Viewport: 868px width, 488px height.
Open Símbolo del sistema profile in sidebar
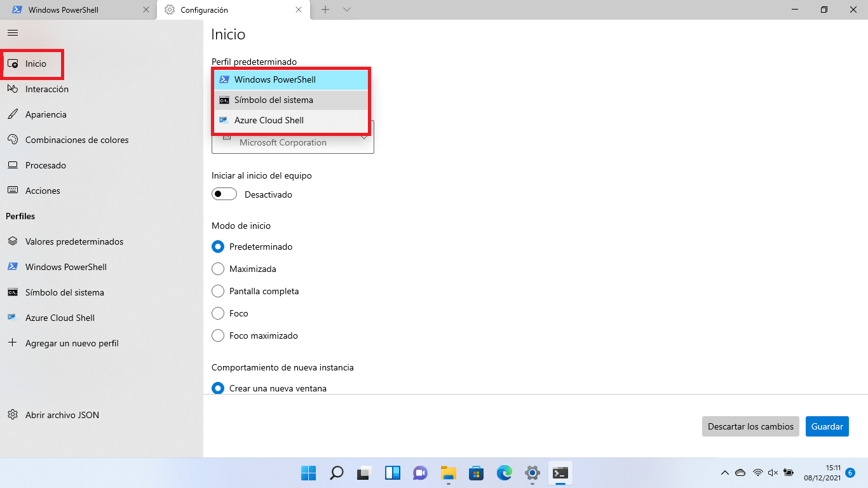(102, 292)
